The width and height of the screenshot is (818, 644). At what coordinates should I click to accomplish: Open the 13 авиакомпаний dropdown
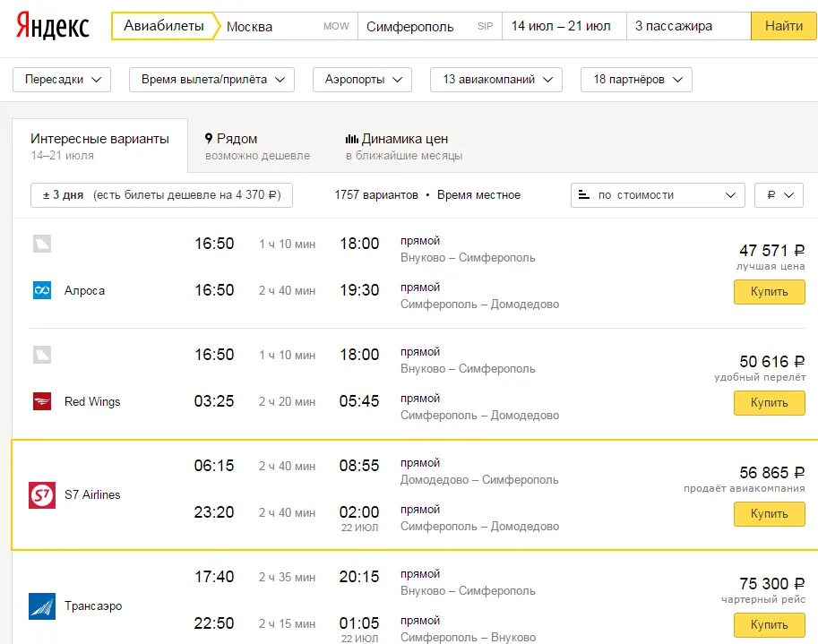pyautogui.click(x=496, y=80)
